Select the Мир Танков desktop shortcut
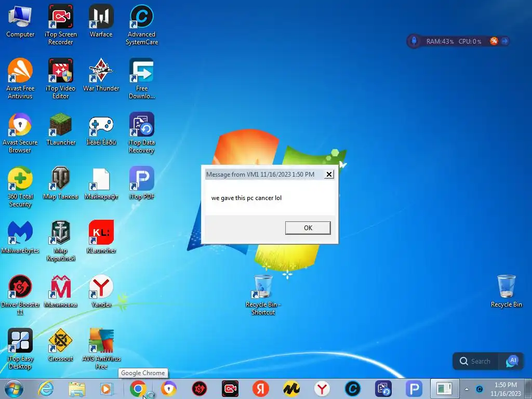532x399 pixels. (60, 183)
